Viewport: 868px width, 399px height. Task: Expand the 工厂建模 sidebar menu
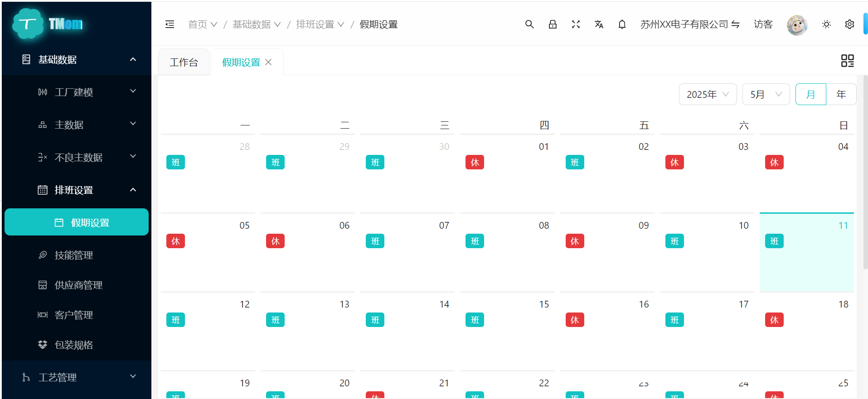(x=86, y=92)
